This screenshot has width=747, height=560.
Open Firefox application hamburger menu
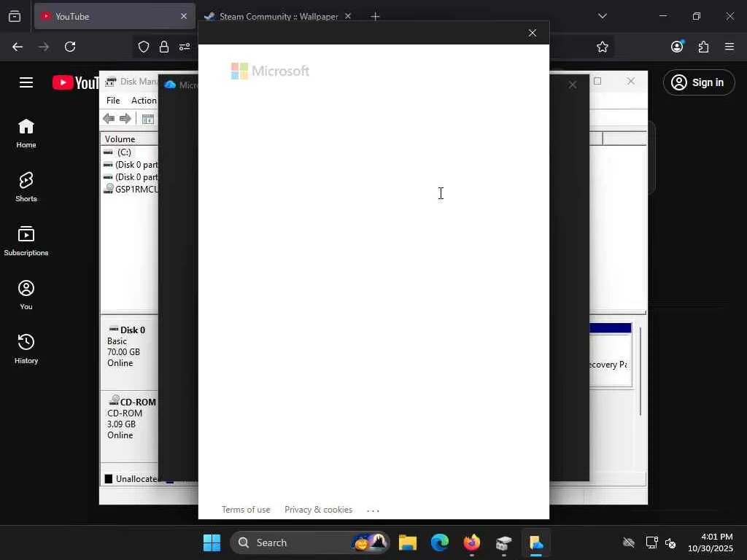pyautogui.click(x=729, y=47)
